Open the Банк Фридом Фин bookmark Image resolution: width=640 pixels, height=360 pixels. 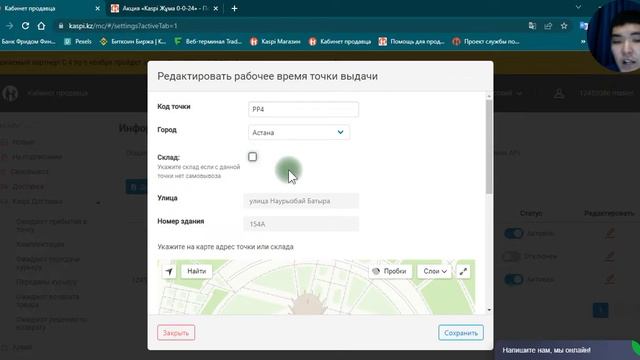click(x=28, y=42)
